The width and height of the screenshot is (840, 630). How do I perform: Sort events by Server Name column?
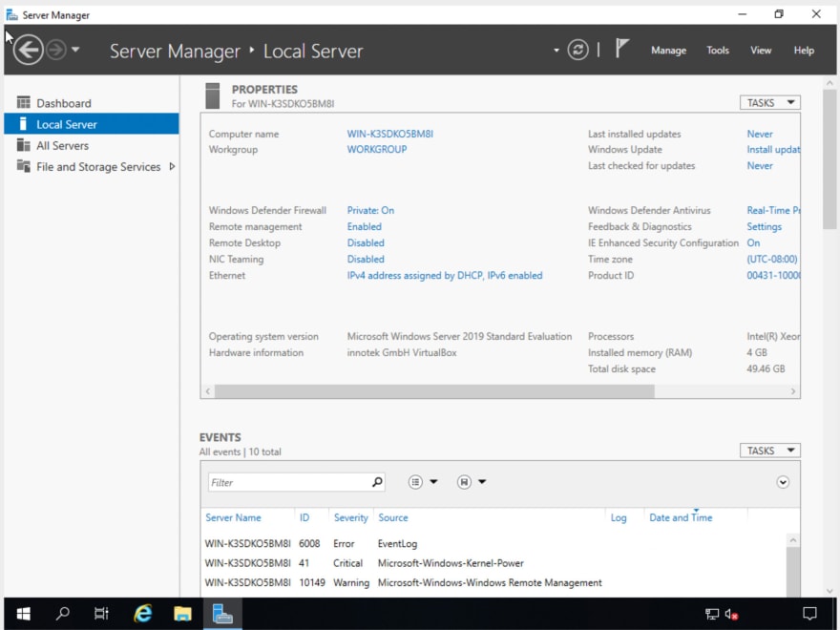[233, 517]
